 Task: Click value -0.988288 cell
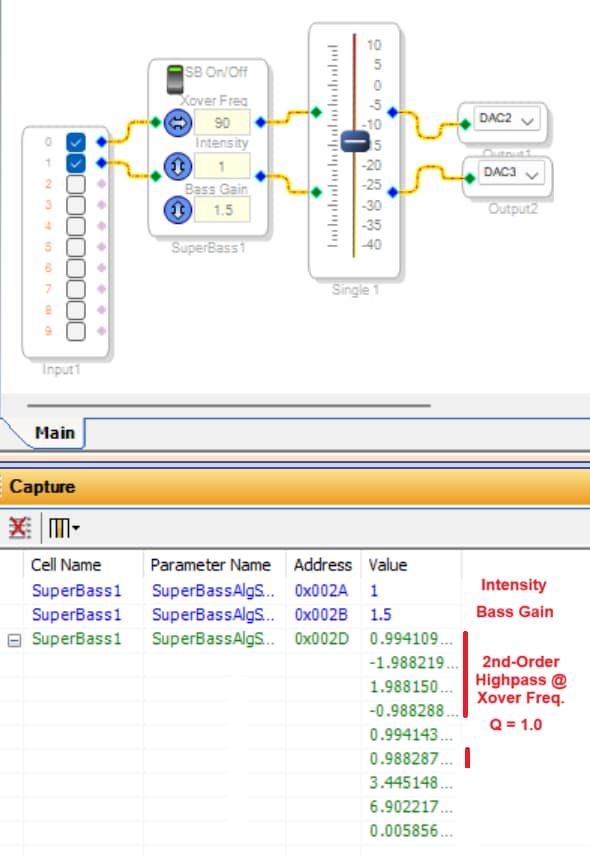click(413, 711)
